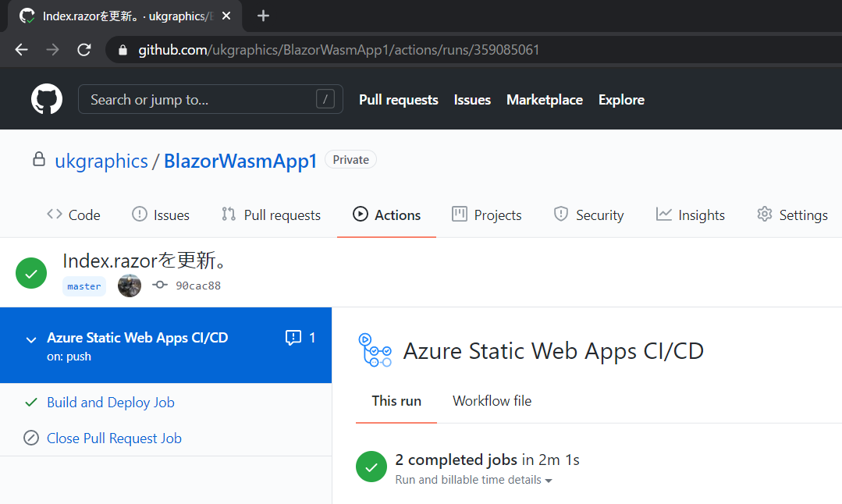Click the Private repository badge

pyautogui.click(x=350, y=160)
